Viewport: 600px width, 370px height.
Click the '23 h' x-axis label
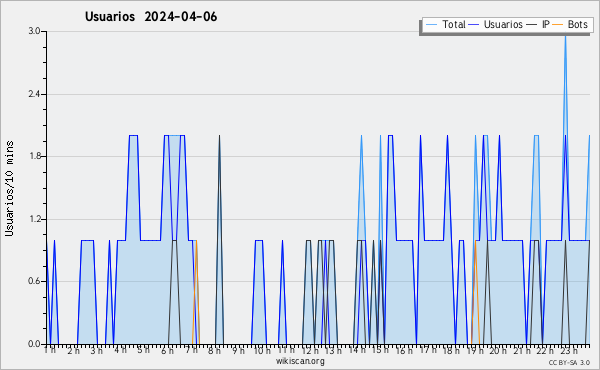[569, 350]
